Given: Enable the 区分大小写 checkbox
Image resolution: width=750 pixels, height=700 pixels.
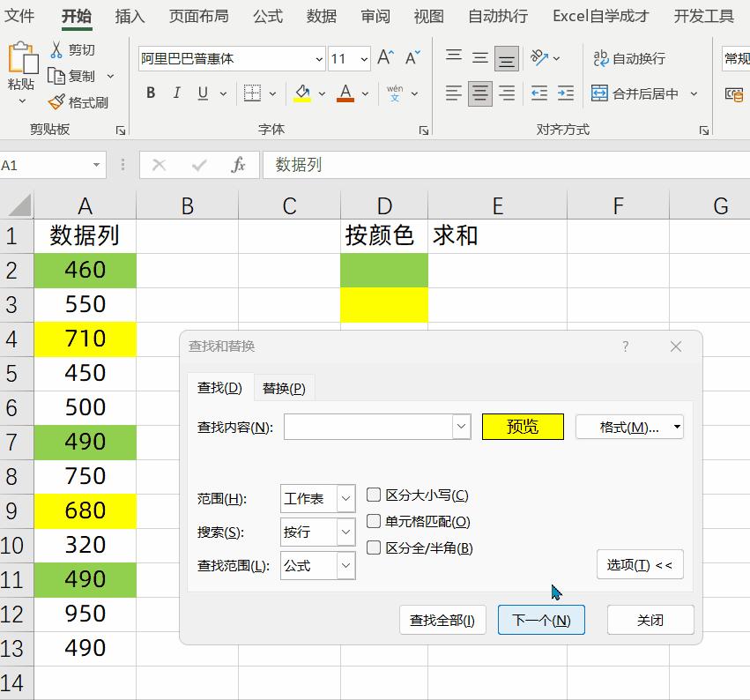Looking at the screenshot, I should coord(374,495).
